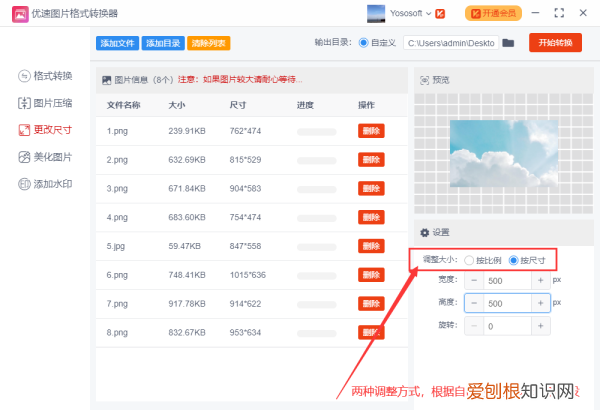Open the 图片压缩 section
Viewport: 600px width, 410px height.
pos(45,103)
